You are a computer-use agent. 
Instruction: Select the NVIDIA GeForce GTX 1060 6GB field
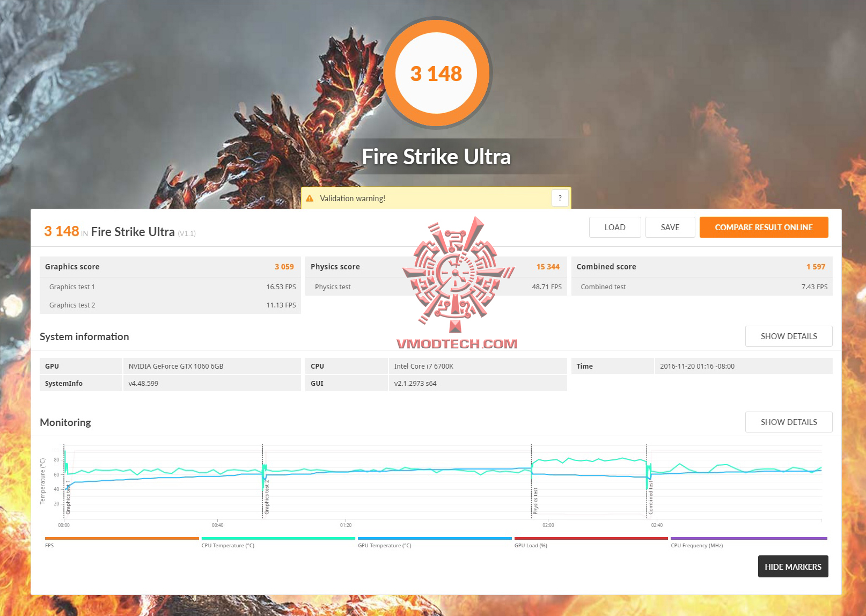(x=212, y=366)
